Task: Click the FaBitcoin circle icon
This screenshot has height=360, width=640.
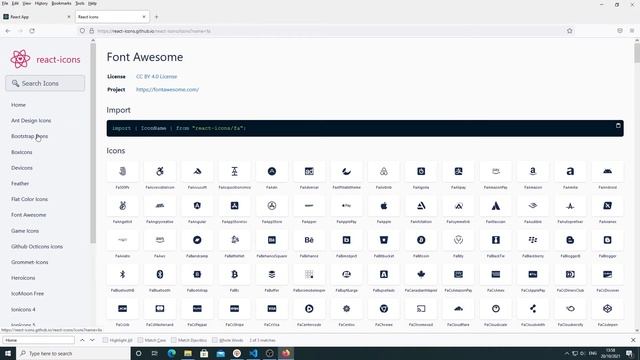Action: coord(421,240)
